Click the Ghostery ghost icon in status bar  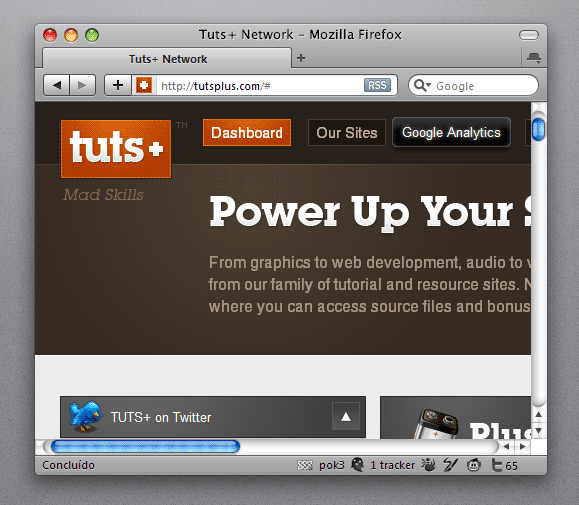357,465
